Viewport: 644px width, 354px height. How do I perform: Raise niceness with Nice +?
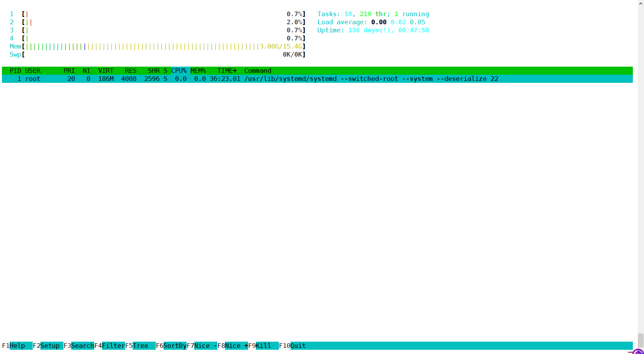coord(237,346)
